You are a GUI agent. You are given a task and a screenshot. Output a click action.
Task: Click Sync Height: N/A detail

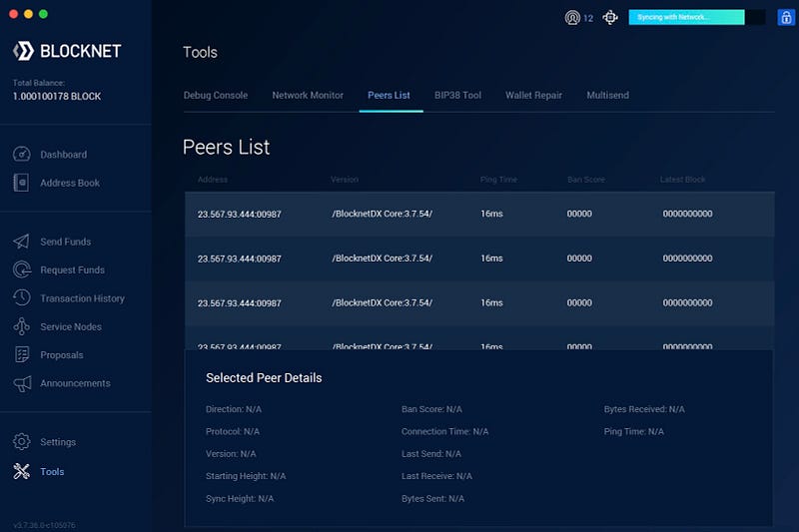tap(240, 499)
